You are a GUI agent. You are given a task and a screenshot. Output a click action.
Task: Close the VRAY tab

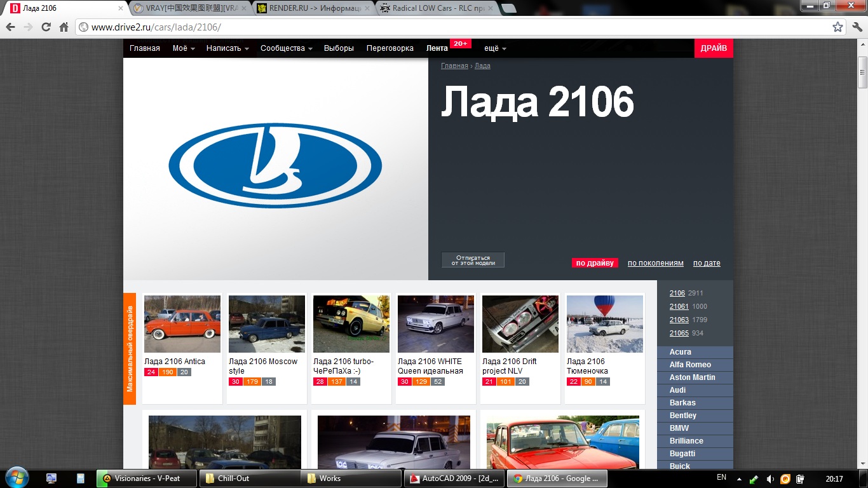[x=244, y=8]
